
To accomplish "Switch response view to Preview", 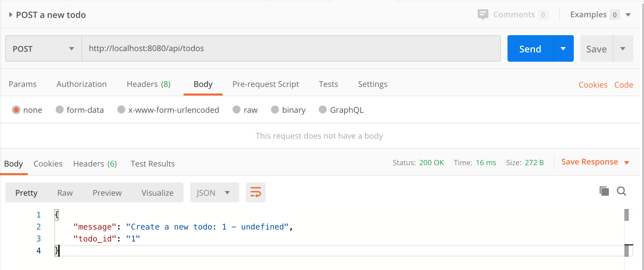I will pos(107,193).
